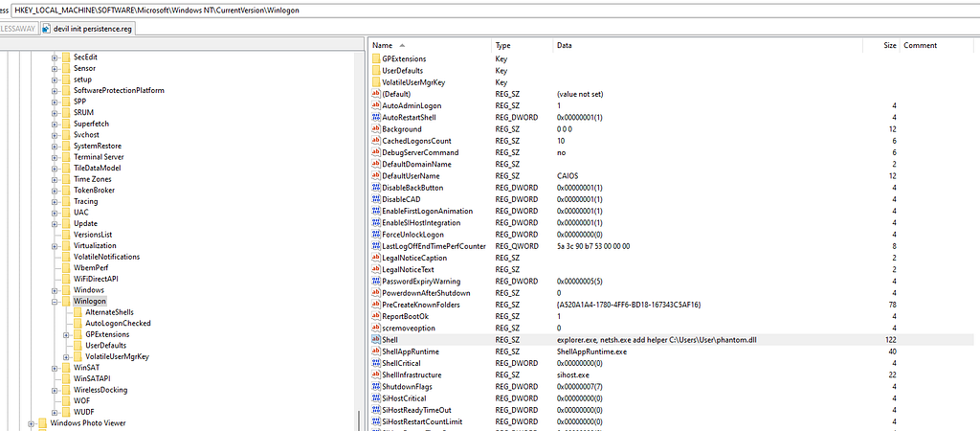Viewport: 980px width, 431px height.
Task: Expand the VolatileUserMgrKey subkey in tree
Action: point(67,356)
